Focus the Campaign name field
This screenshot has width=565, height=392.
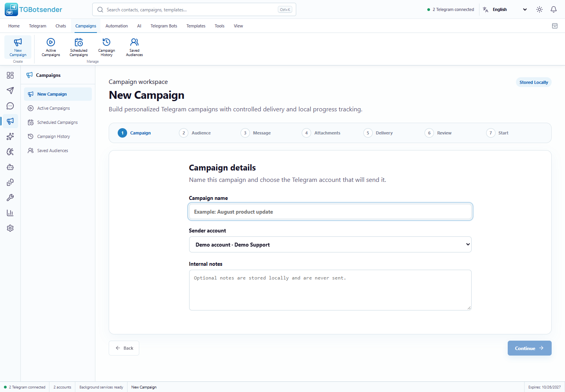point(330,212)
